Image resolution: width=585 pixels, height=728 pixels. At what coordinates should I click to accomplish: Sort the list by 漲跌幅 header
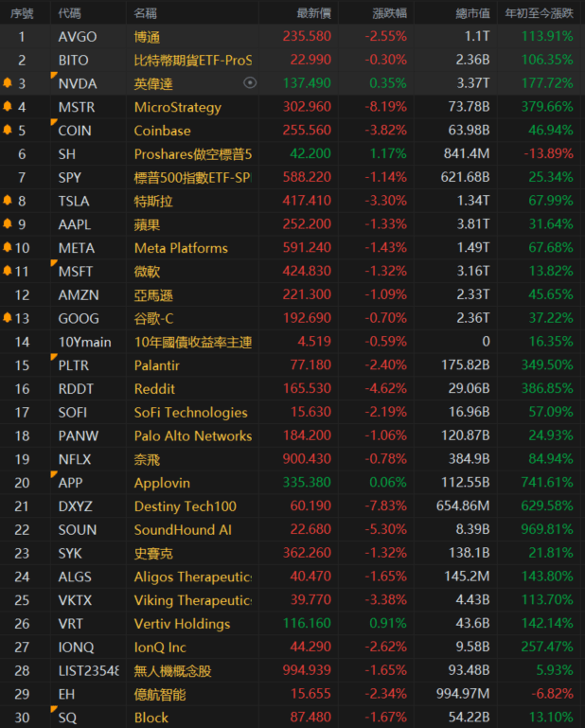tap(388, 13)
